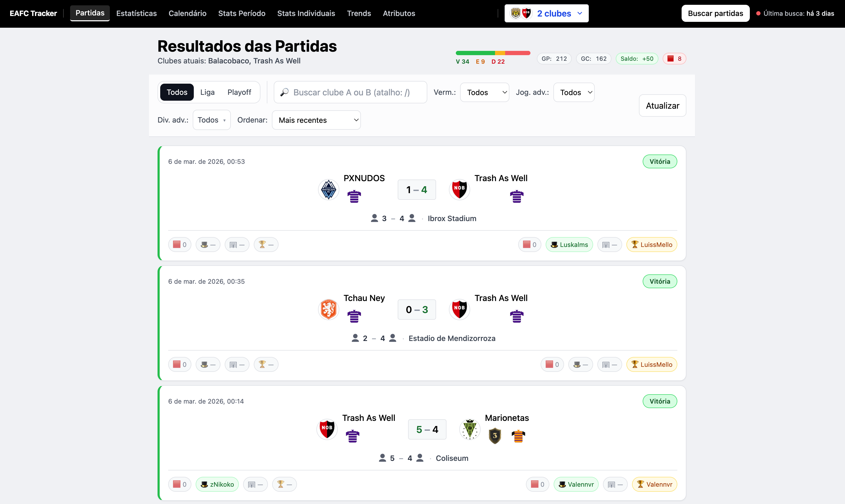Click the Marionetas division 3 badge

pos(495,436)
